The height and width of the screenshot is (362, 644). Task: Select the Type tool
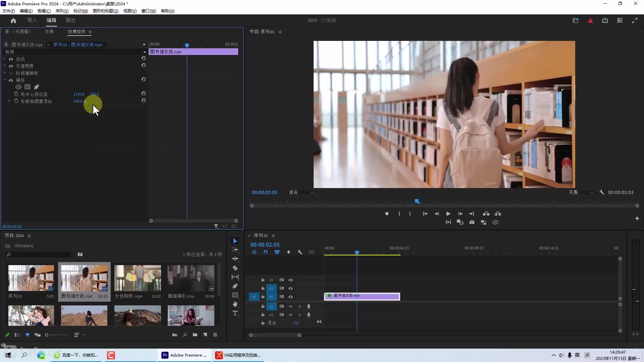click(x=235, y=313)
